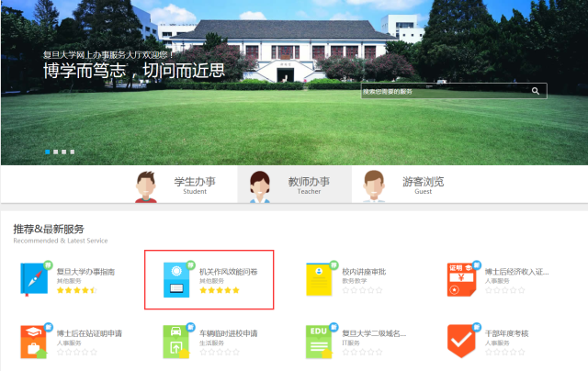
Task: Click in the service search field
Action: coord(443,91)
